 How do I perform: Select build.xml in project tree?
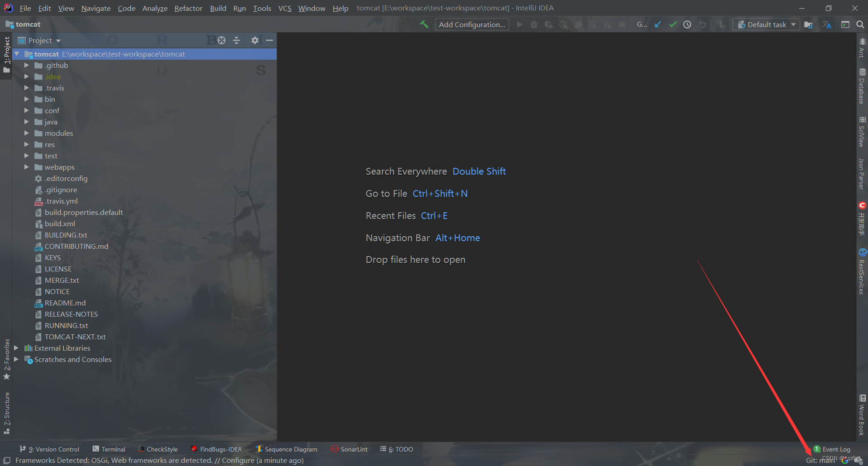pyautogui.click(x=60, y=223)
